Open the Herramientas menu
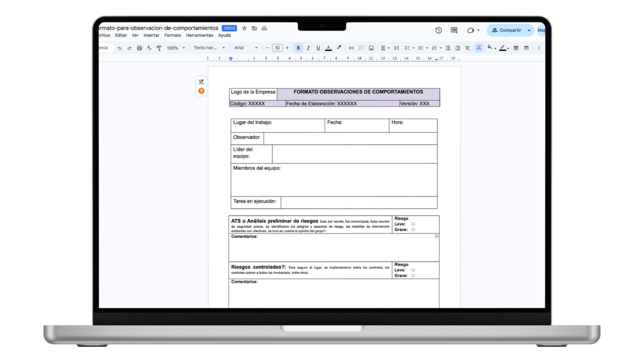 [x=199, y=35]
